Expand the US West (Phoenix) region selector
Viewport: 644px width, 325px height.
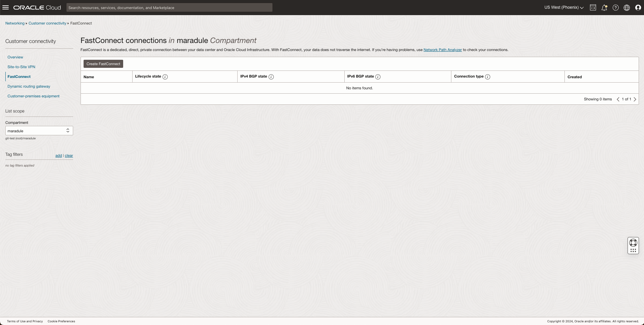pyautogui.click(x=564, y=7)
